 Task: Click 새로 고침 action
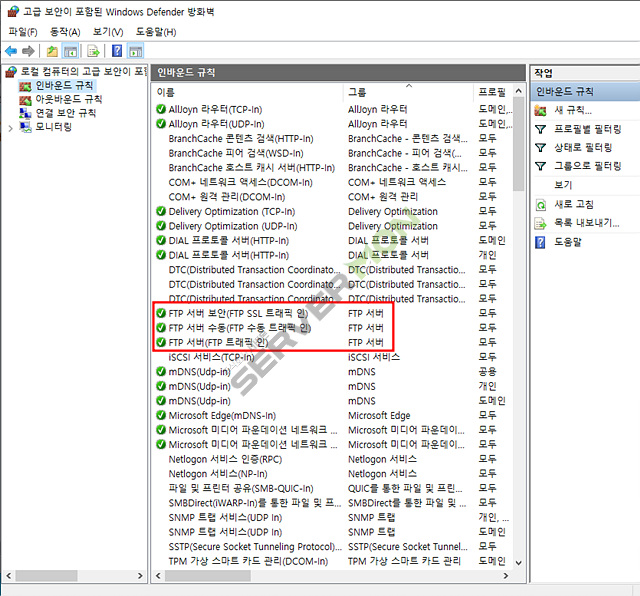click(574, 204)
